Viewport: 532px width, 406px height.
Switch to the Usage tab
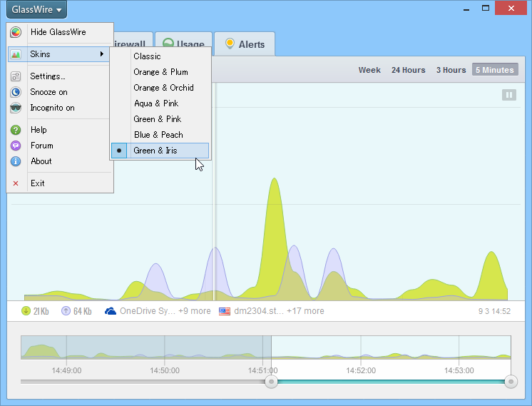tap(183, 40)
